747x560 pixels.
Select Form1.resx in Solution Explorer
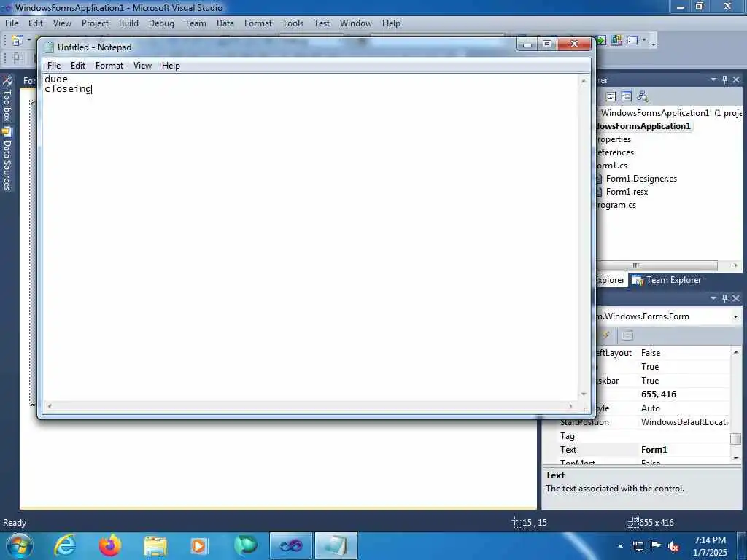[627, 192]
